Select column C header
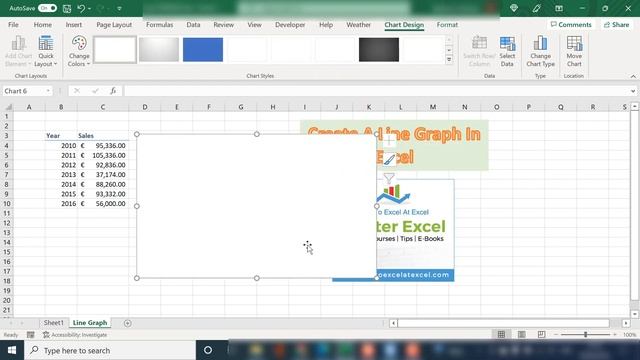This screenshot has width=640, height=360. 102,107
